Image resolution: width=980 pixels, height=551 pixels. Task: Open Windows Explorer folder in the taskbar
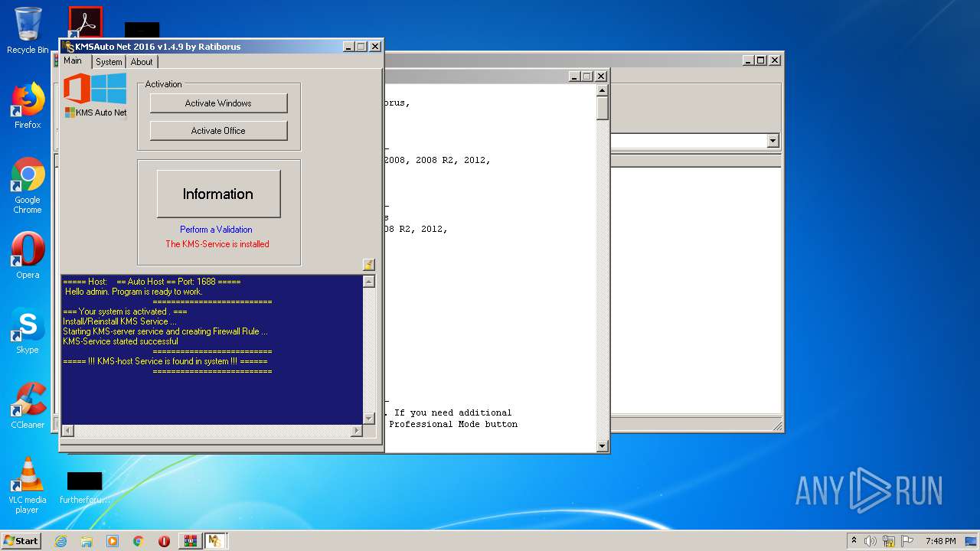87,541
